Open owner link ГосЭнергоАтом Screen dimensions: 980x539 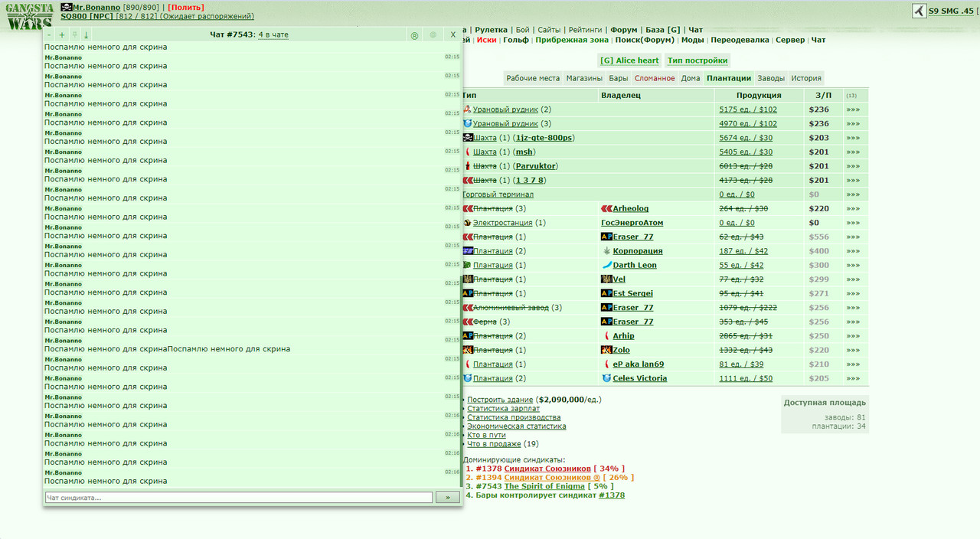(x=632, y=223)
